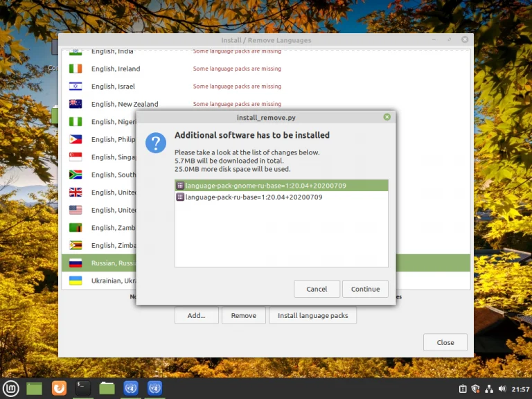Open the Linux Mint start menu
532x399 pixels.
tap(11, 388)
